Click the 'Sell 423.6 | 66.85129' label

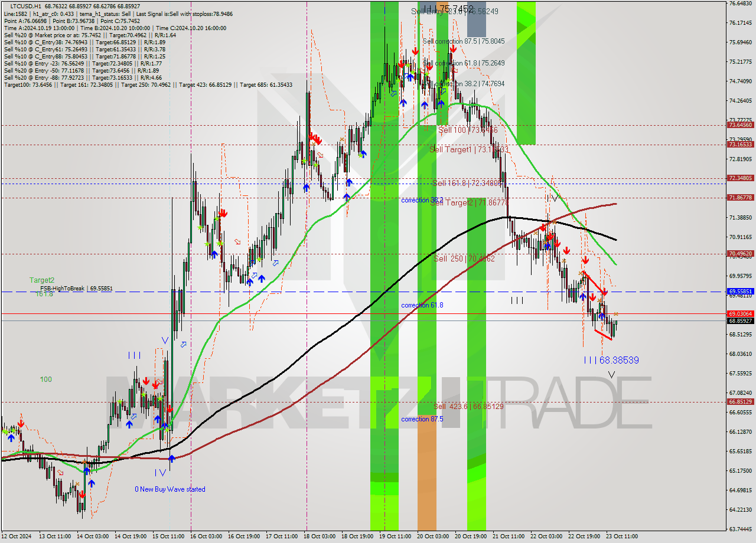point(468,406)
